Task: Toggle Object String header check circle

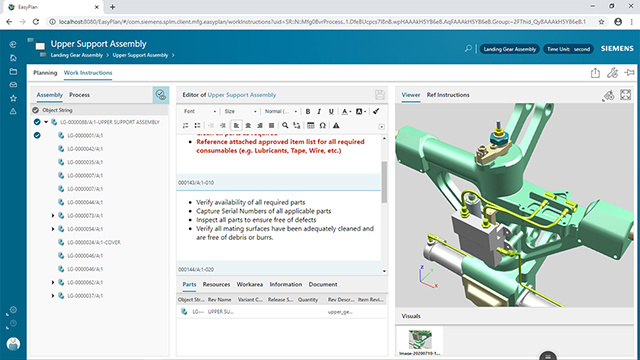Action: click(36, 110)
